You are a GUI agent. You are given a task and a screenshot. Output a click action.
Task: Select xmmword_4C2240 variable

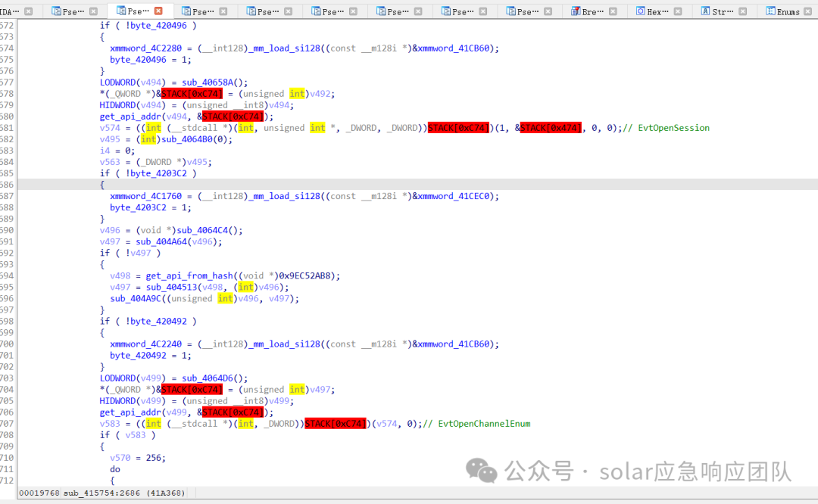[146, 344]
